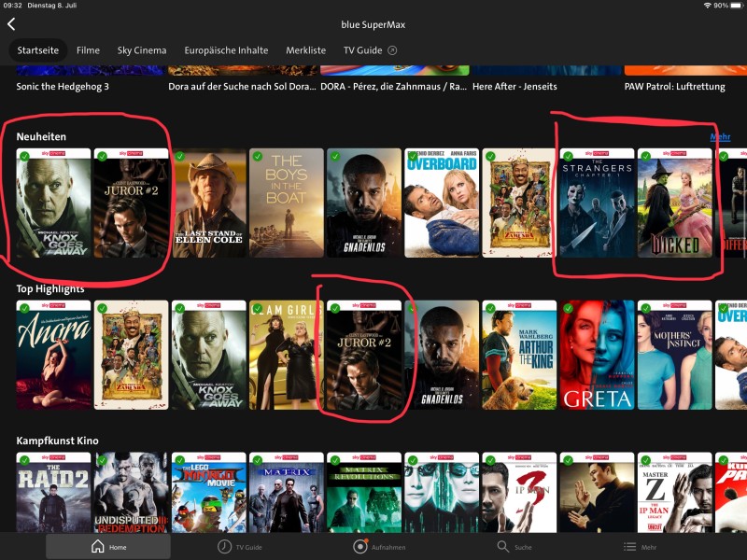Open the Europäische Inhalte tab
Viewport: 747px width, 560px height.
tap(226, 50)
